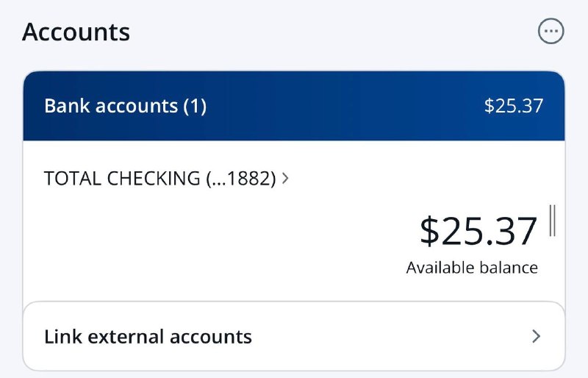
Task: Collapse the Bank accounts (1) section header
Action: pos(294,106)
